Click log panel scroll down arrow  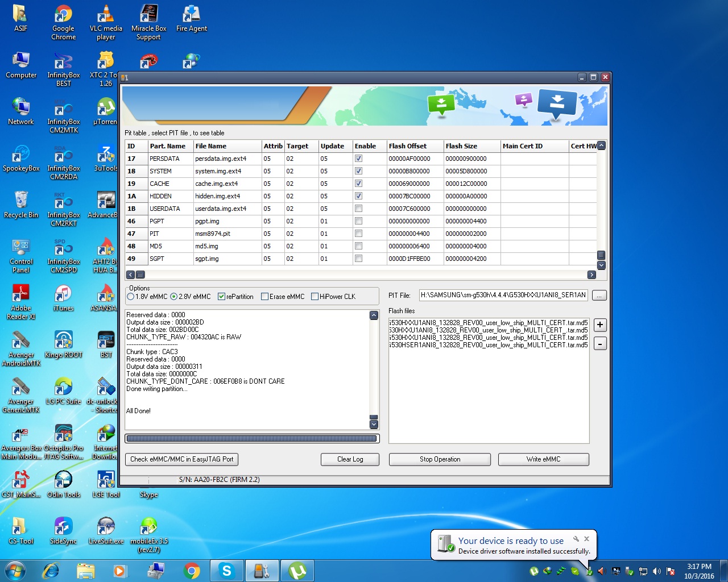(374, 425)
